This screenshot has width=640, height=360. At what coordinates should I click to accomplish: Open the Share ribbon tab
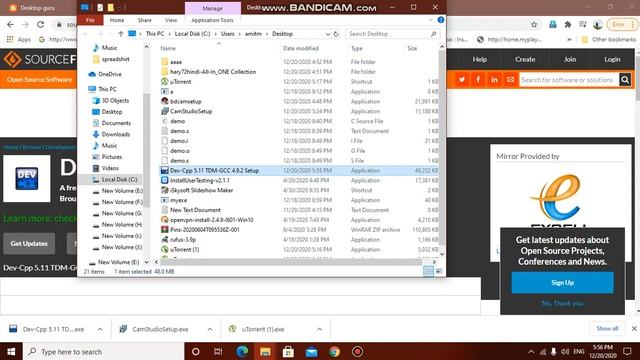[x=144, y=20]
